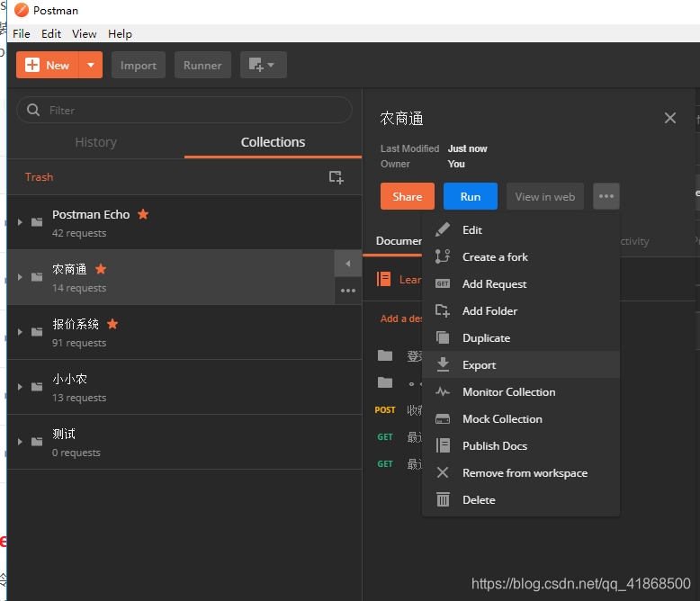Click the orange New button

(x=48, y=65)
